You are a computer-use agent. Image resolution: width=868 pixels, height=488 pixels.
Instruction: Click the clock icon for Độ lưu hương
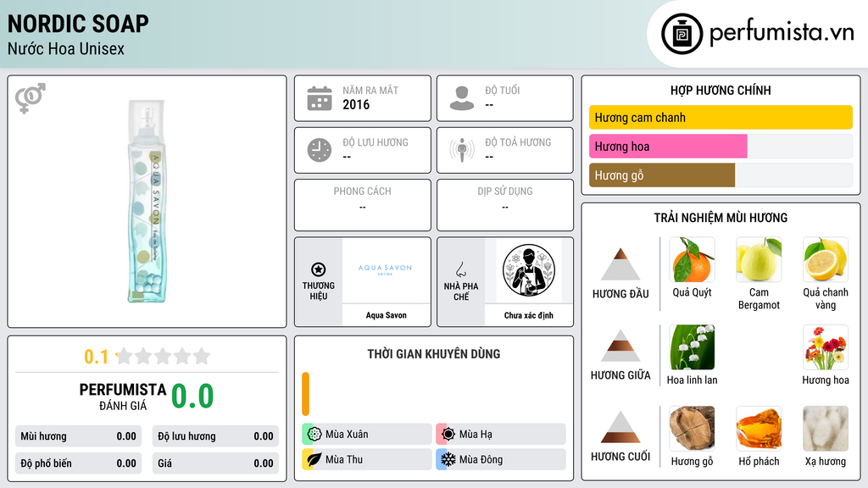(x=320, y=150)
